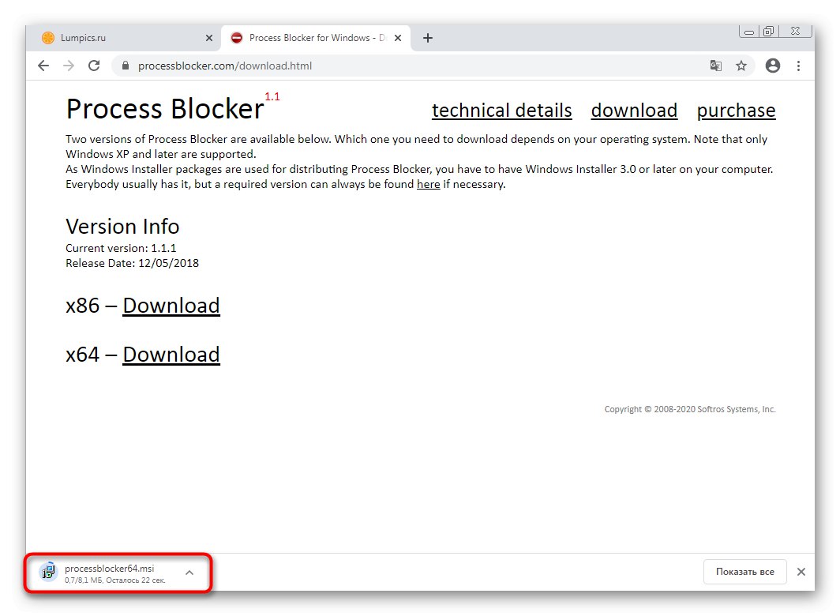840x616 pixels.
Task: Download the x64 version
Action: tap(171, 355)
